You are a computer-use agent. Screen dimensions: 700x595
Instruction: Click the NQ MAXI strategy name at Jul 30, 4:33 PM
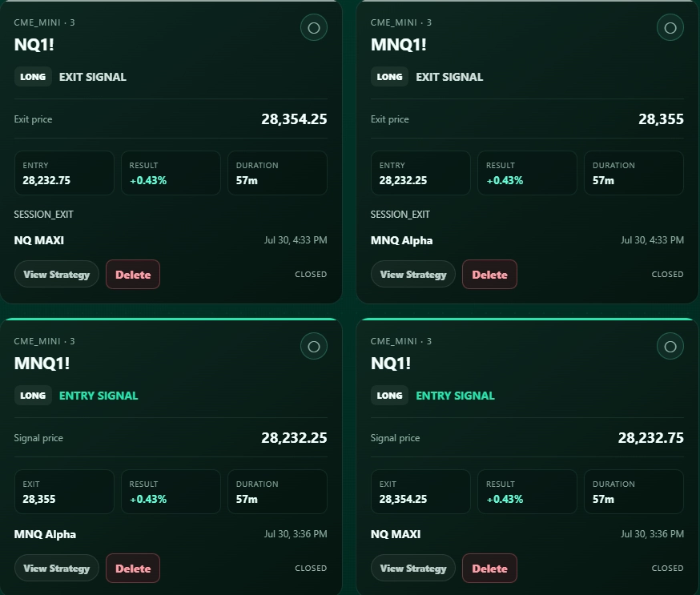38,240
